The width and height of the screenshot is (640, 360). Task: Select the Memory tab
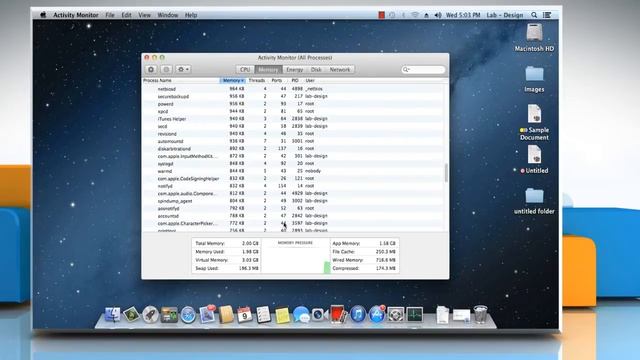pyautogui.click(x=268, y=70)
